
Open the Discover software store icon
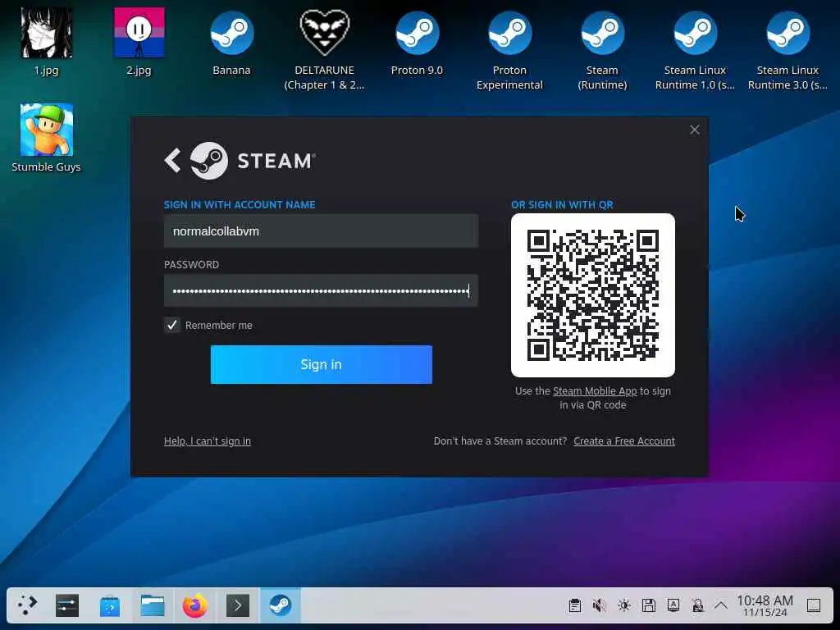pos(109,605)
